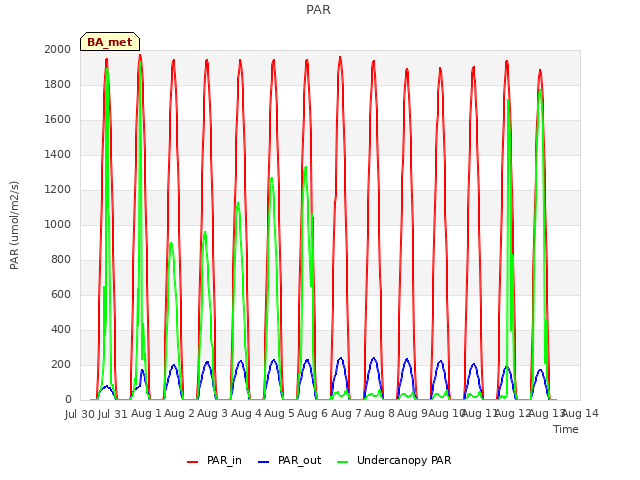
Task: Click the Aug 5 x-axis date label
Action: click(x=279, y=414)
